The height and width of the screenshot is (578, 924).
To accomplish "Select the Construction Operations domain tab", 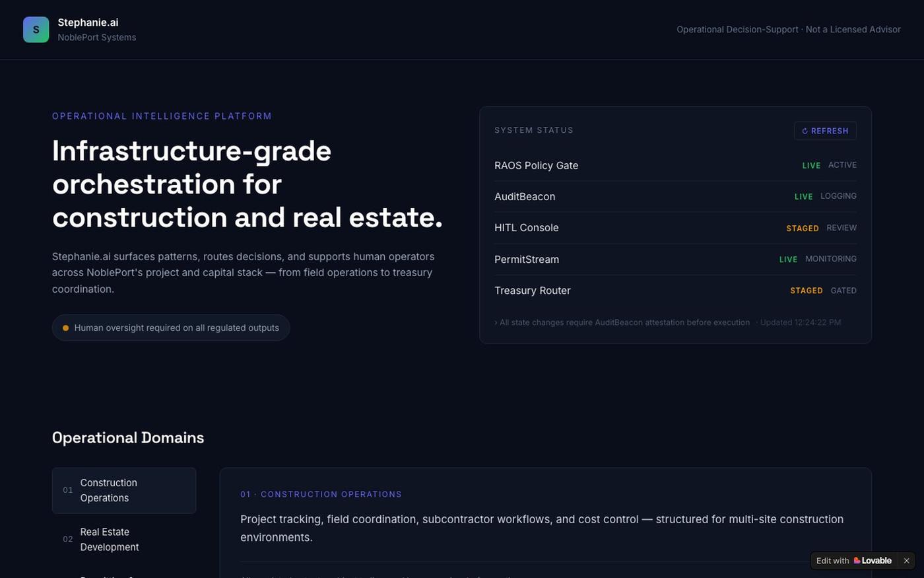I will pos(124,491).
